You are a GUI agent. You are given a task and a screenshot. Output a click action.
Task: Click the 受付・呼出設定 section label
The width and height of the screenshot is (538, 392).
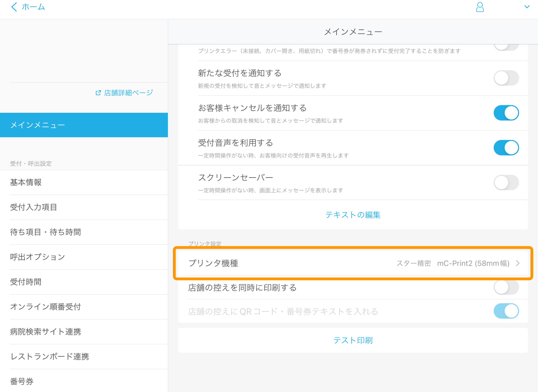click(x=31, y=164)
